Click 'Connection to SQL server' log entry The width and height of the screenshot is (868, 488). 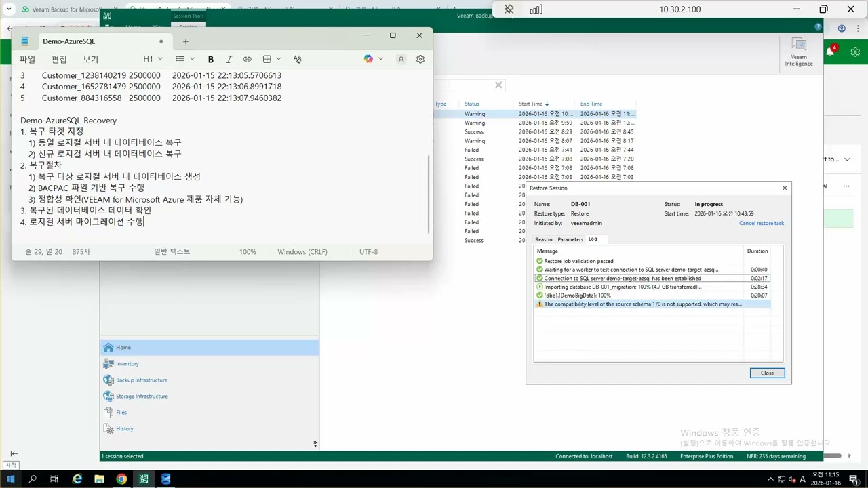[652, 278]
